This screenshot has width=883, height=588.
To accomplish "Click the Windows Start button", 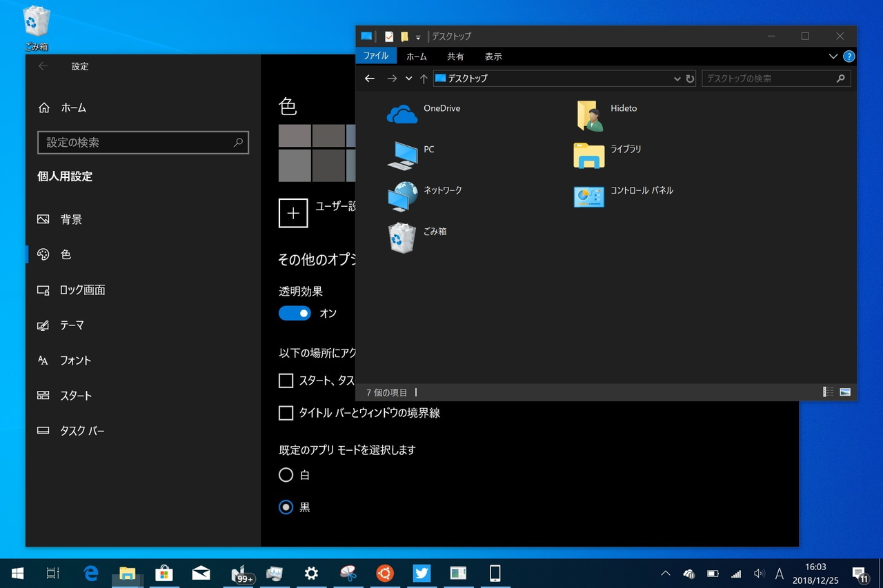I will tap(17, 573).
